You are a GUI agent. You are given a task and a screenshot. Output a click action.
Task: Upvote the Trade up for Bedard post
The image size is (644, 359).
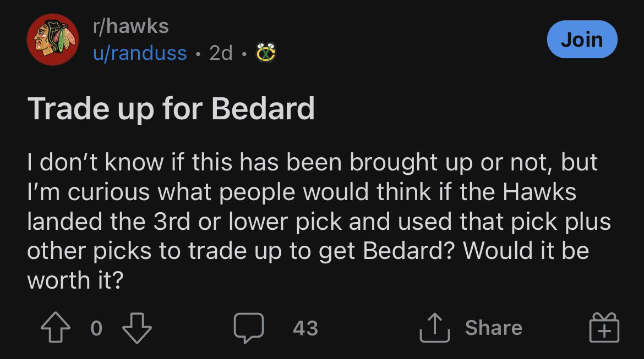(x=56, y=328)
